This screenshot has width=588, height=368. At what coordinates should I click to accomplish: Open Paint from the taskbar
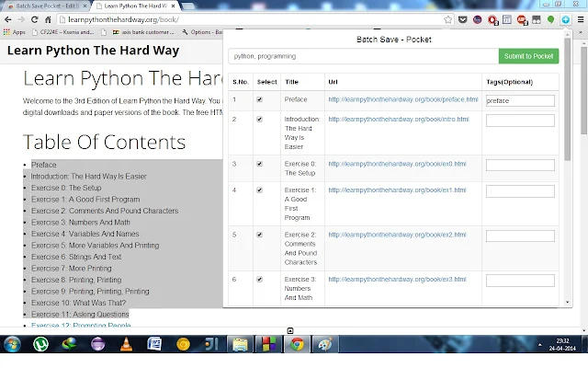click(x=325, y=344)
